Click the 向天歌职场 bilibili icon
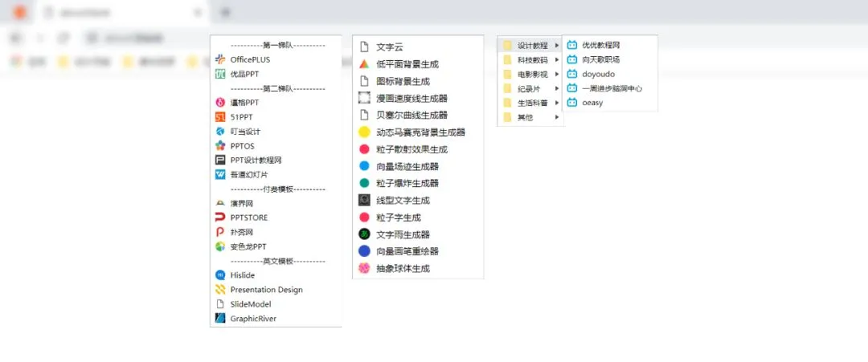 [x=572, y=59]
